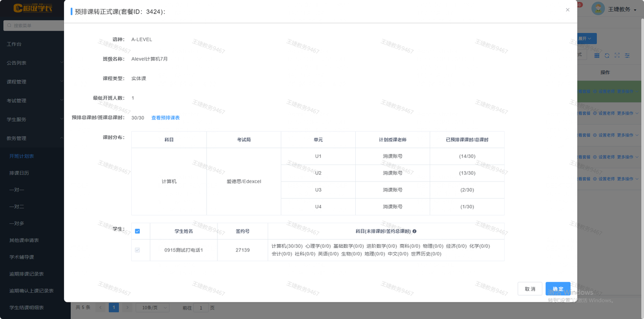Click the user avatar icon for 王婕教务
The height and width of the screenshot is (319, 644).
coord(598,9)
